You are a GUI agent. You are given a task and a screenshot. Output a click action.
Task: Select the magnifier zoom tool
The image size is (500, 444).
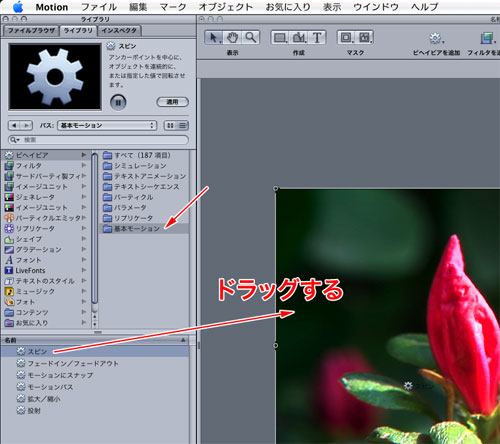[x=251, y=37]
